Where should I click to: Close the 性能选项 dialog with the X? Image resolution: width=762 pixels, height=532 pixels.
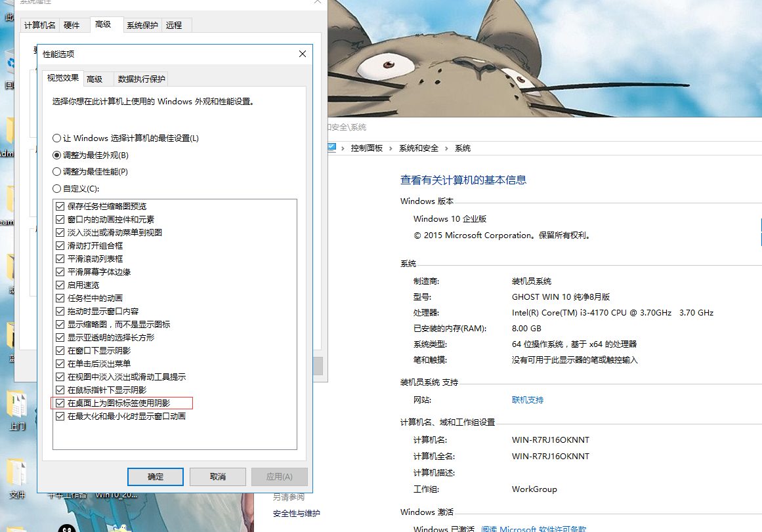click(303, 54)
